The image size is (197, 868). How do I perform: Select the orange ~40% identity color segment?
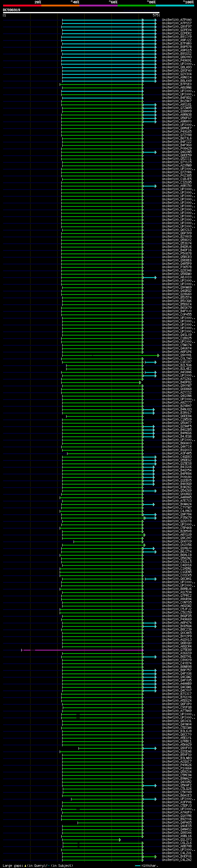[x=60, y=6]
